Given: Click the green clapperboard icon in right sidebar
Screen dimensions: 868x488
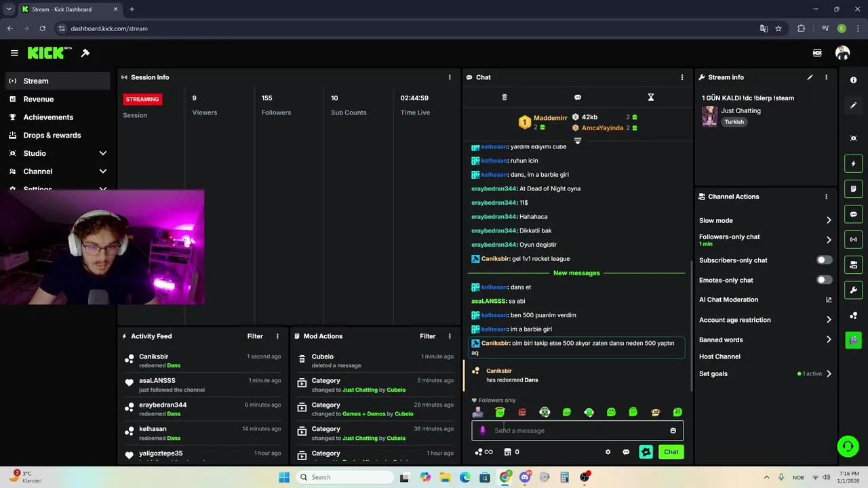Looking at the screenshot, I should point(853,340).
